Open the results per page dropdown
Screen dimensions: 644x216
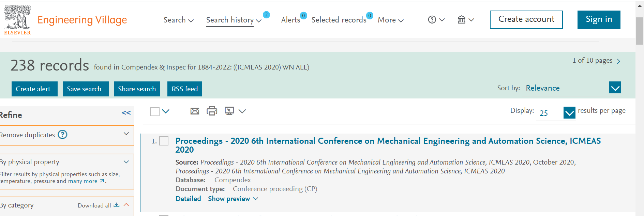[569, 113]
